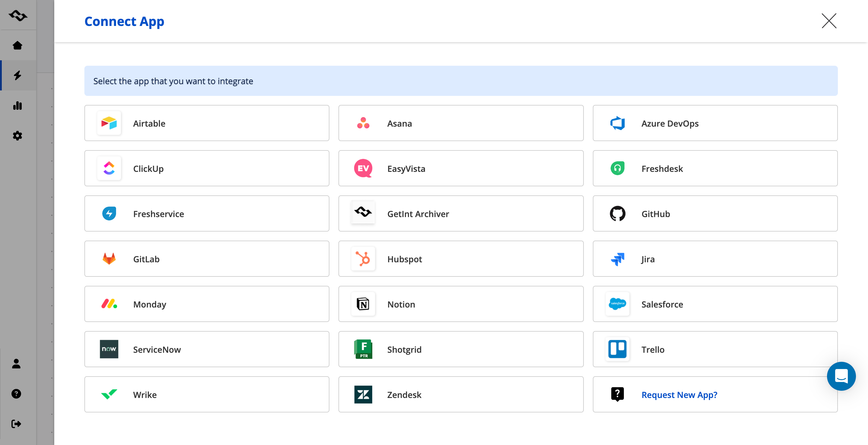Log out via sidebar exit icon
Screen dimensions: 868x445
tap(16, 424)
